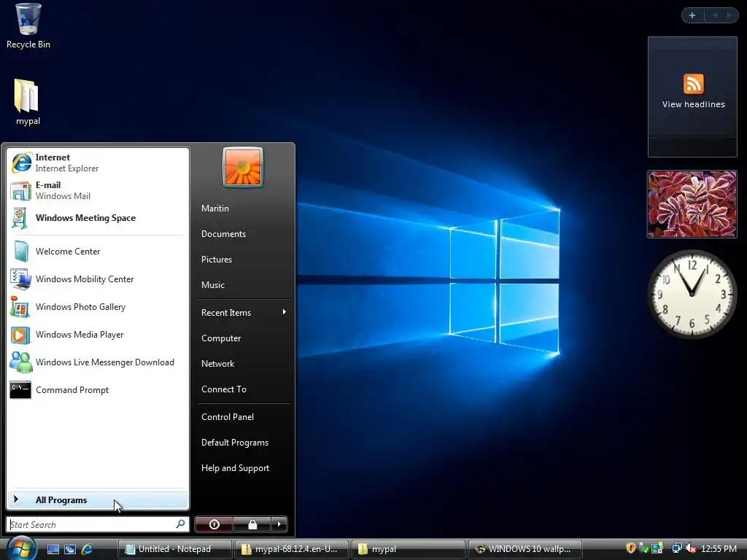Click the View headlines text
This screenshot has height=560, width=747.
tap(693, 104)
